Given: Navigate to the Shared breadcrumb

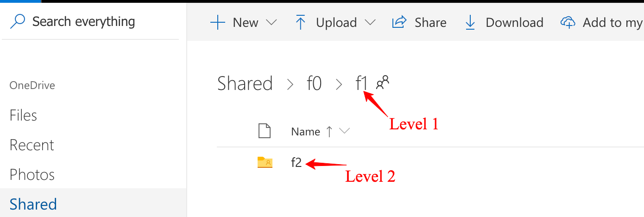Looking at the screenshot, I should pos(245,84).
